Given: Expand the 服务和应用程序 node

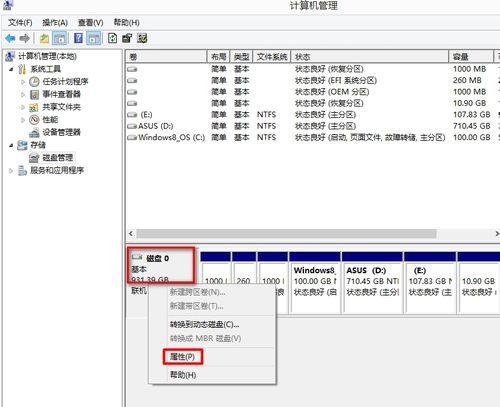Looking at the screenshot, I should pyautogui.click(x=11, y=171).
